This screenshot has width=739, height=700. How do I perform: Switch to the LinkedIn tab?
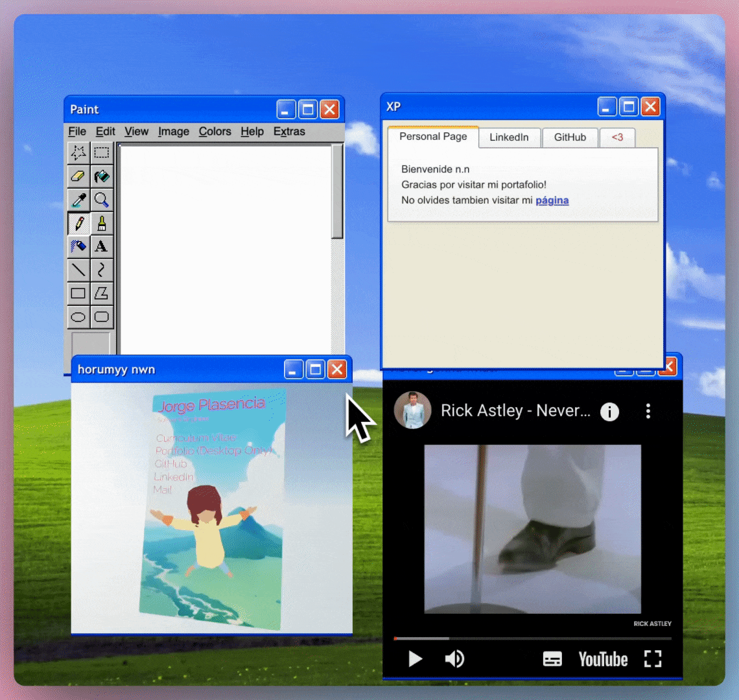click(x=510, y=137)
